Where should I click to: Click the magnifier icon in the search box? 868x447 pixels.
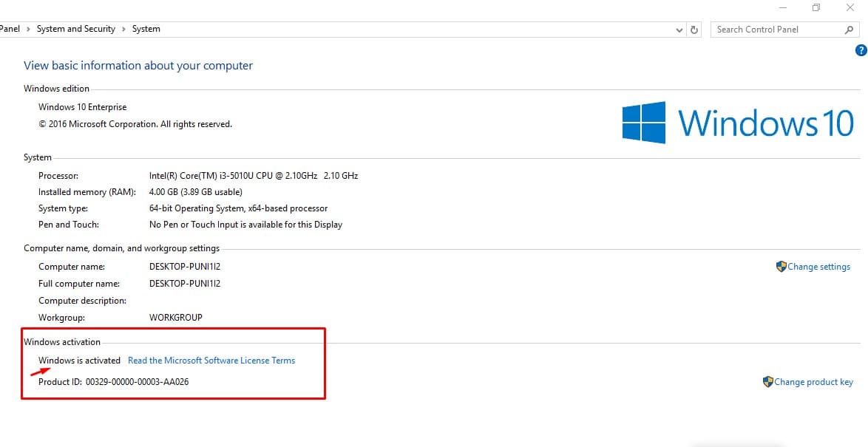(849, 29)
